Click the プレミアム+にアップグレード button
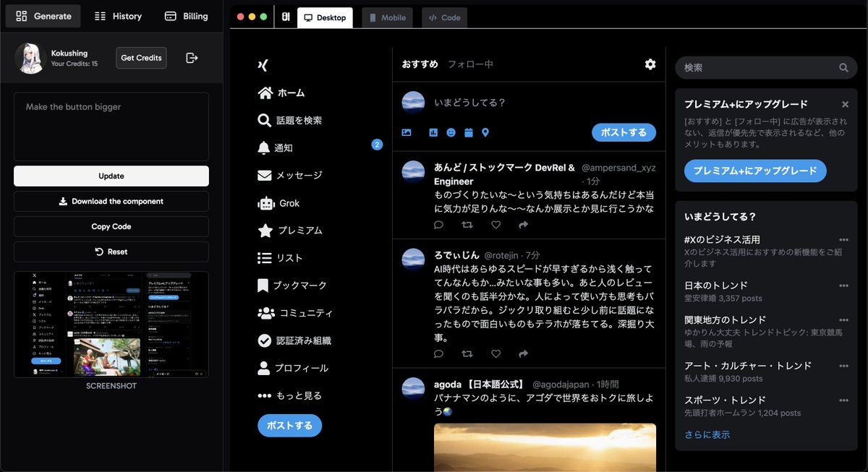 pyautogui.click(x=755, y=171)
